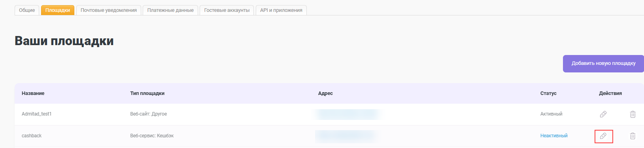This screenshot has width=644, height=148.
Task: Select the cashback site name
Action: (x=32, y=136)
